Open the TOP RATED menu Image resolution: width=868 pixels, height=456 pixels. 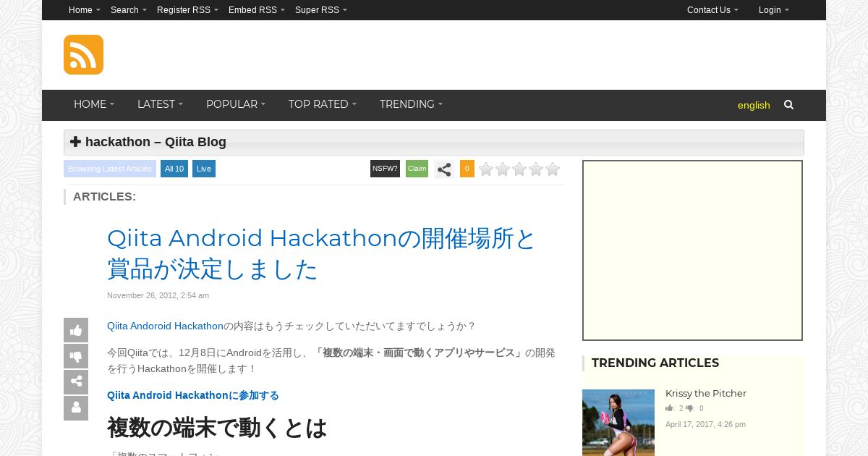[x=323, y=104]
